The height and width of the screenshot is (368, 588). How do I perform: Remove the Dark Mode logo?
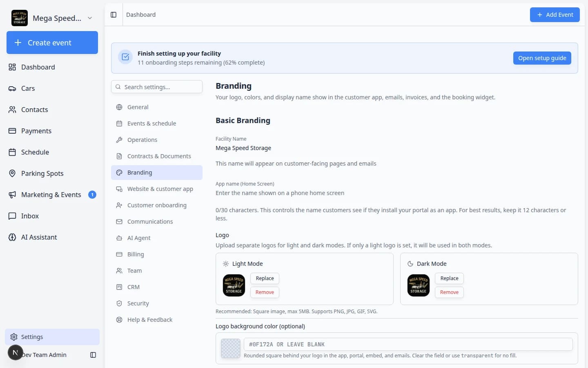coord(449,292)
